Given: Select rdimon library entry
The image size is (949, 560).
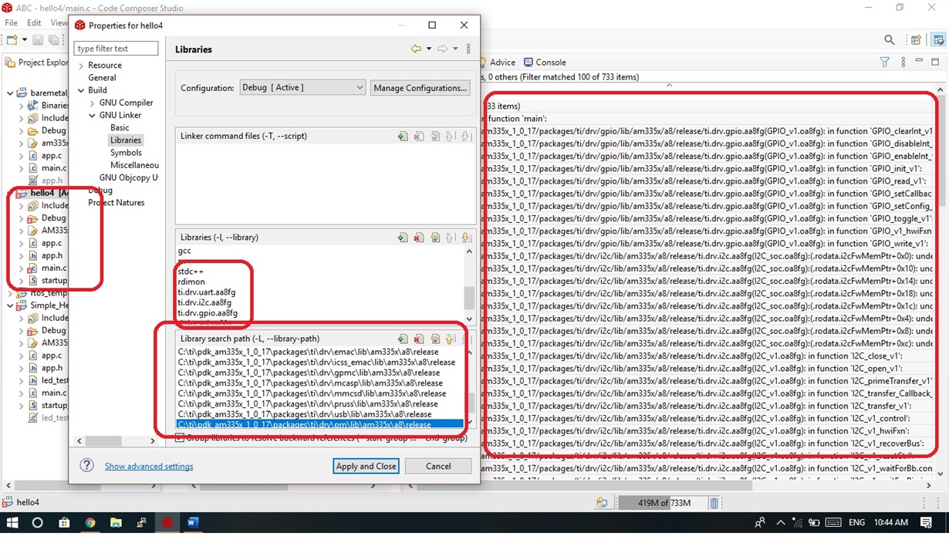Looking at the screenshot, I should pyautogui.click(x=191, y=282).
